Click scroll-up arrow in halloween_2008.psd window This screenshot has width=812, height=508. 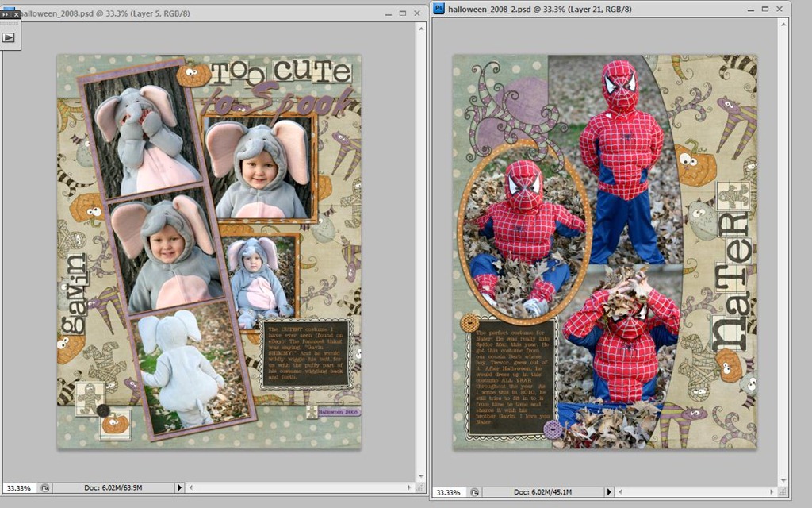click(x=421, y=29)
